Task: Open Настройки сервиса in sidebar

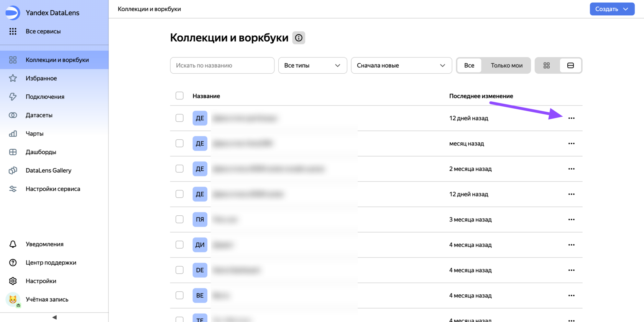Action: (x=54, y=189)
